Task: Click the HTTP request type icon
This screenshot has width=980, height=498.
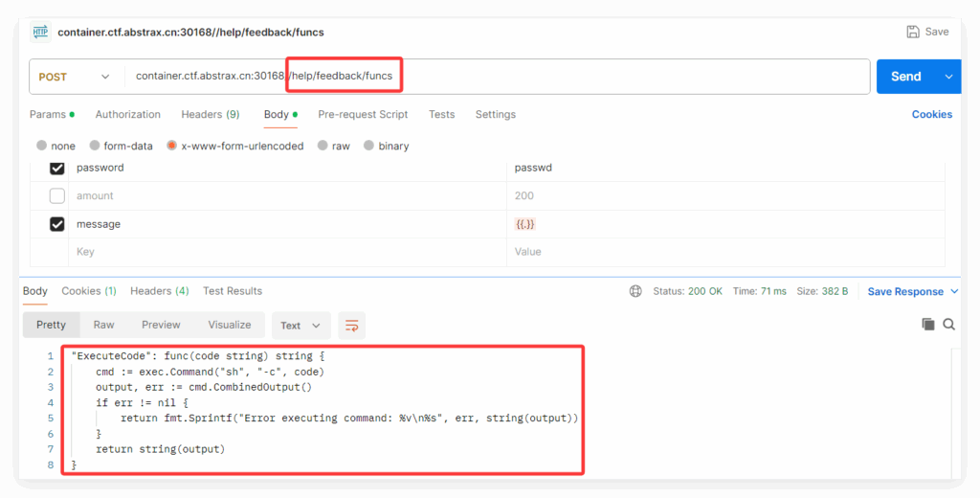Action: coord(40,32)
